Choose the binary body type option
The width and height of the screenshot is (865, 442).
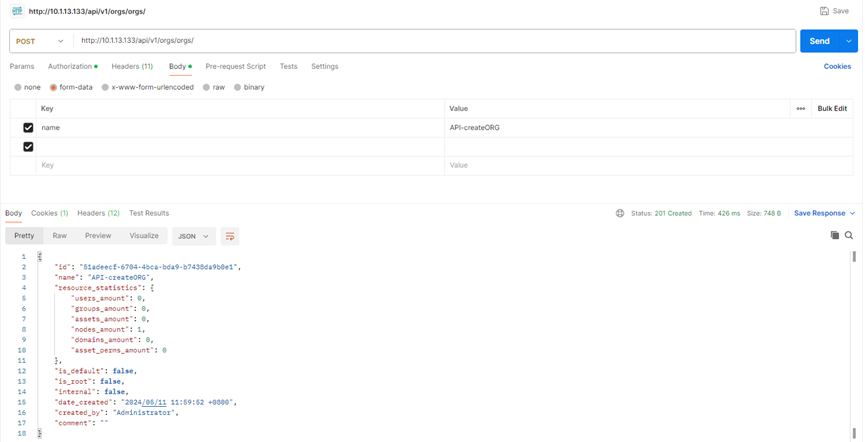(x=237, y=87)
